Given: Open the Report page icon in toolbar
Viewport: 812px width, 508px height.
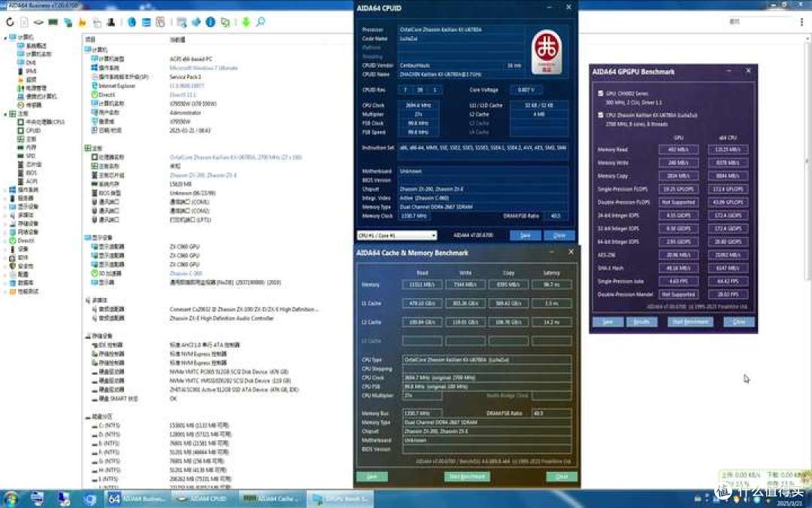Looking at the screenshot, I should 24,22.
